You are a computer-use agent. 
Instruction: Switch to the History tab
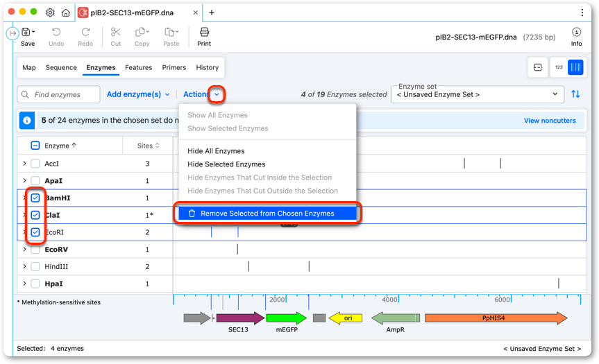207,67
